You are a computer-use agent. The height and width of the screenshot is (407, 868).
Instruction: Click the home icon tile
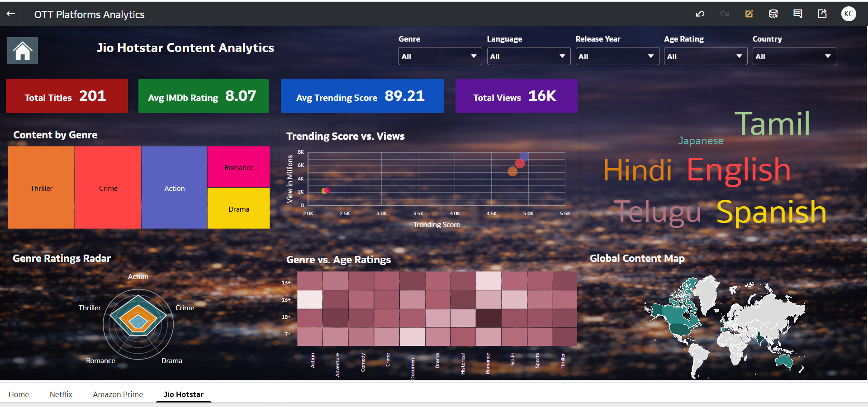click(23, 51)
